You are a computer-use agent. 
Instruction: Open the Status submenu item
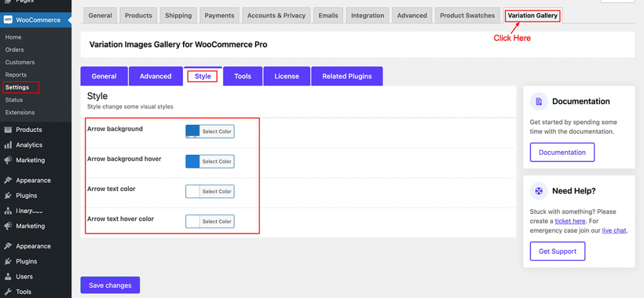[x=14, y=100]
